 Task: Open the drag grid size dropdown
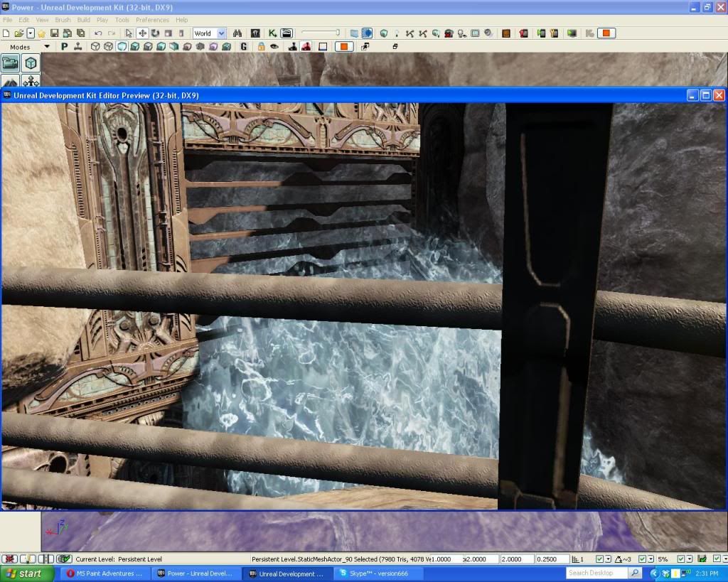coord(608,559)
